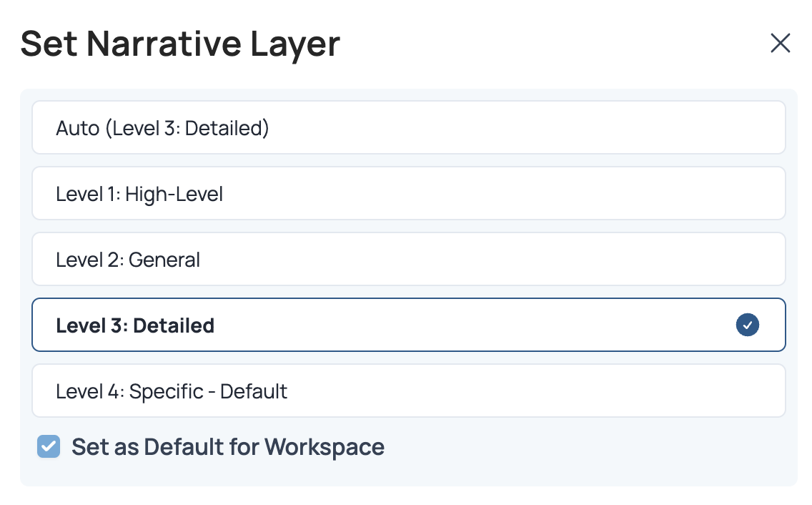
Task: Click the blue checkmark icon on Level 3
Action: pyautogui.click(x=747, y=325)
